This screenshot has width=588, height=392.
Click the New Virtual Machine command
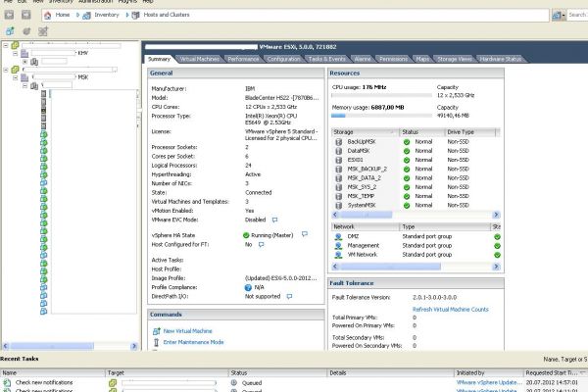[x=187, y=331]
